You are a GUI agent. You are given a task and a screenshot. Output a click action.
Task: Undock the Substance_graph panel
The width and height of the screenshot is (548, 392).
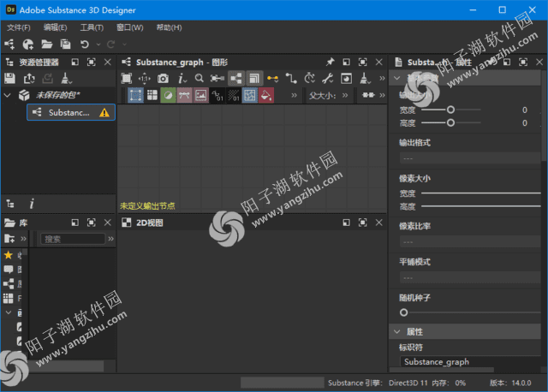click(x=346, y=62)
